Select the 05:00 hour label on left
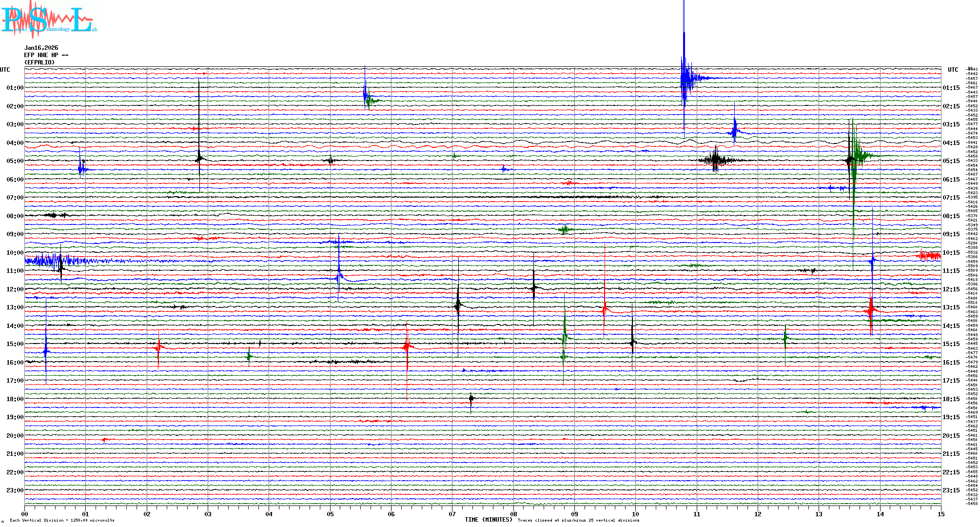980x527 pixels. coord(15,161)
